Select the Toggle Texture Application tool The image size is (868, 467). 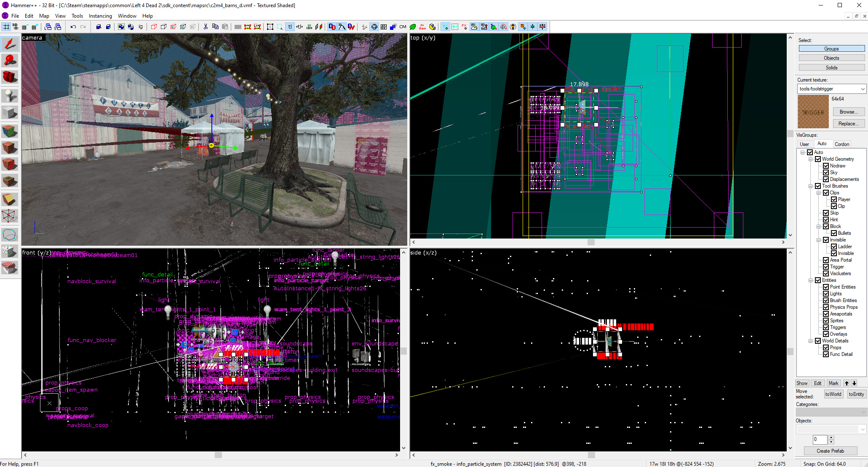click(x=10, y=131)
